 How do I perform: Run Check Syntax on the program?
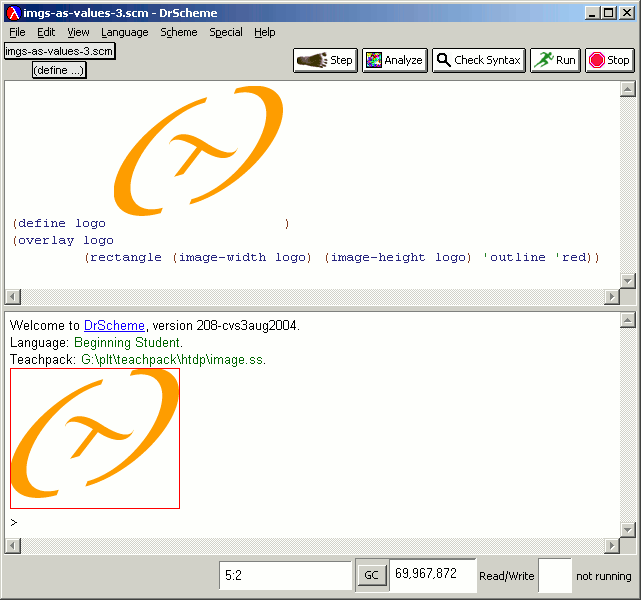479,60
